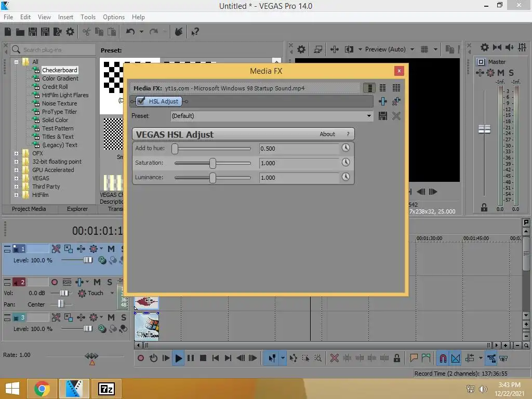The height and width of the screenshot is (399, 532).
Task: Click About in VEGAS HSL Adjust
Action: coord(327,135)
